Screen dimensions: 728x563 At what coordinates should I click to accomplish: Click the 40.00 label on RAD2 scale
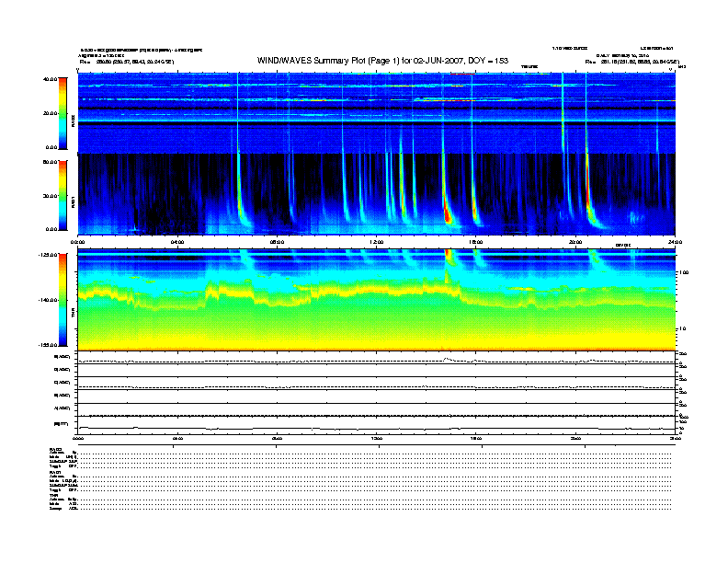pos(50,79)
